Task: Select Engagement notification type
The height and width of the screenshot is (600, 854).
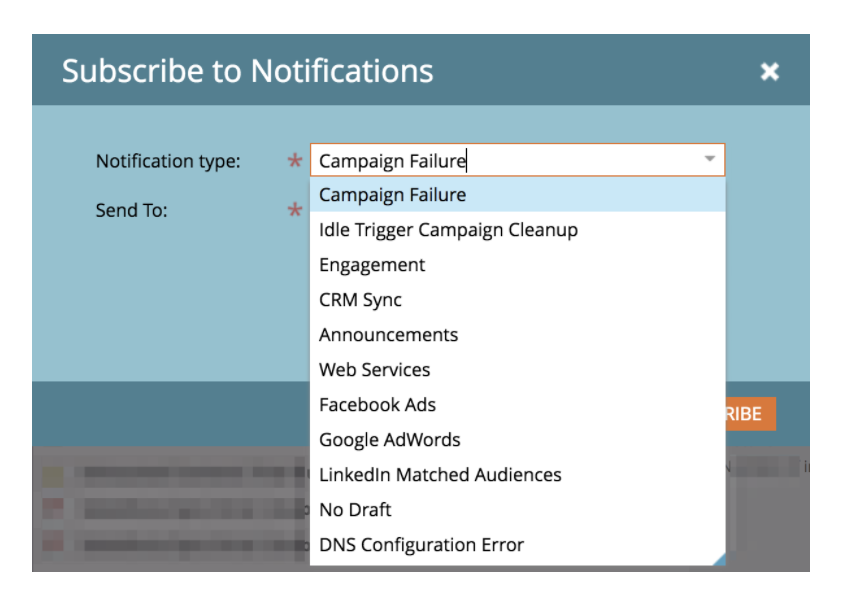Action: click(x=372, y=265)
